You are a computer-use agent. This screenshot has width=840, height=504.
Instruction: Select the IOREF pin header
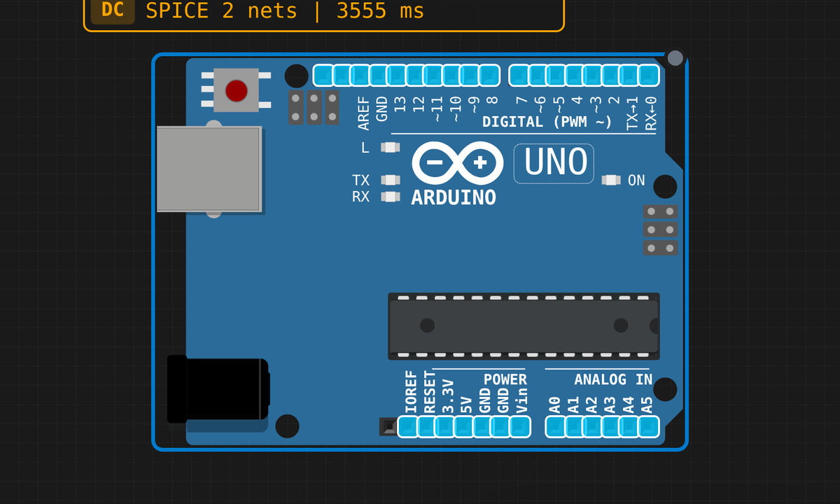coord(408,426)
